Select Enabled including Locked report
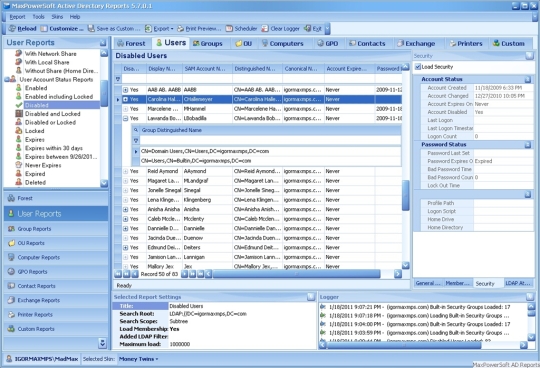 [59, 97]
